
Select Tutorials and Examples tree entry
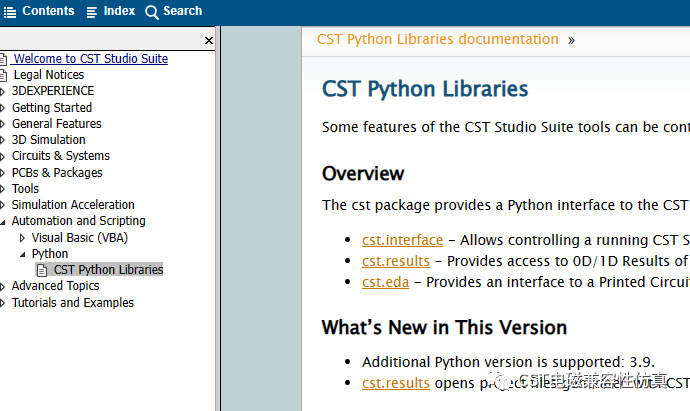click(73, 303)
